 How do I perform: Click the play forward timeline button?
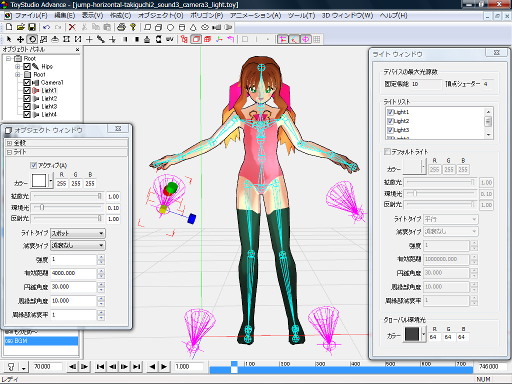(164, 367)
